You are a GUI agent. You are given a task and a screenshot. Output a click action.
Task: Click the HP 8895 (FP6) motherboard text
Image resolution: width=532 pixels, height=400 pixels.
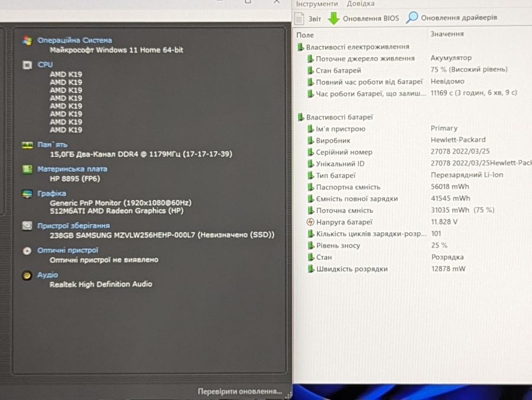pyautogui.click(x=75, y=179)
